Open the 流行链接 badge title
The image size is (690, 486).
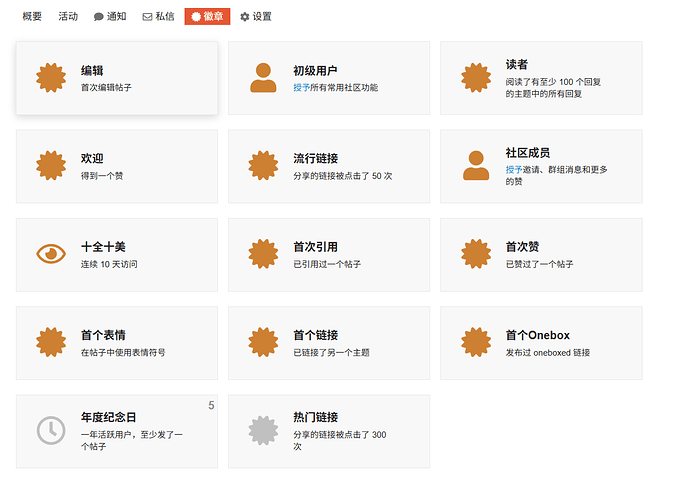point(316,158)
